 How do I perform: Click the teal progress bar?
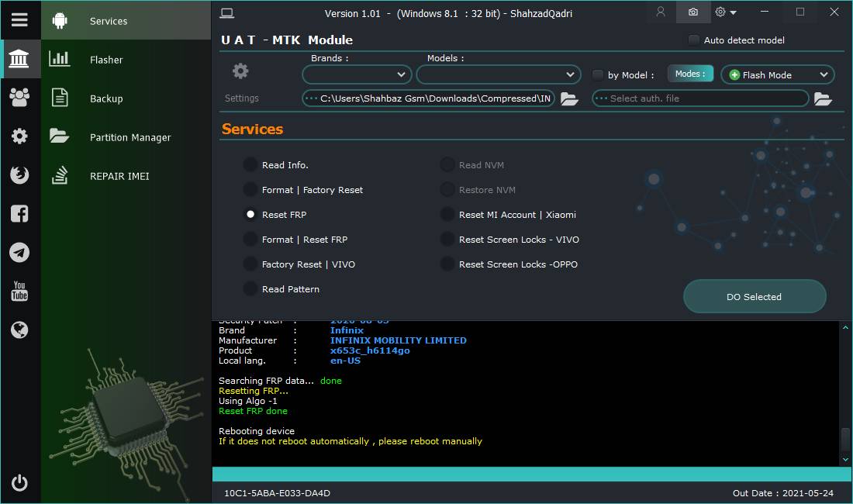point(531,474)
